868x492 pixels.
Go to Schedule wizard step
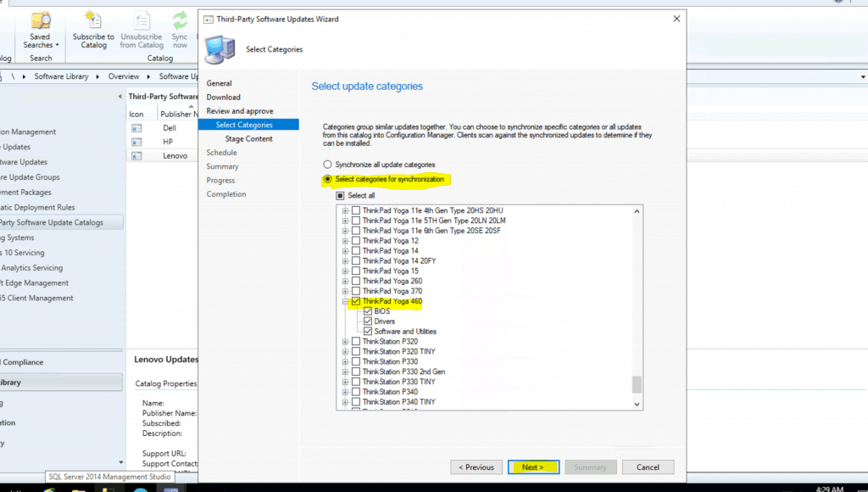point(221,153)
